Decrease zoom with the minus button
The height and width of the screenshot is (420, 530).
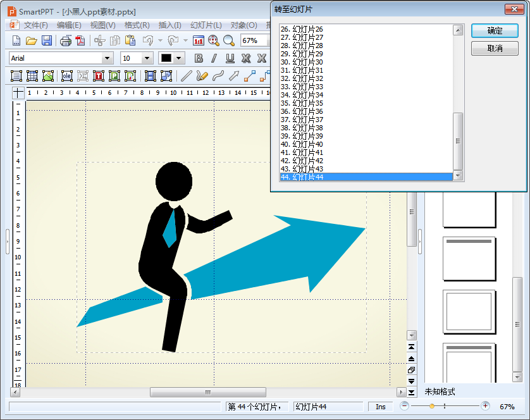tap(404, 406)
